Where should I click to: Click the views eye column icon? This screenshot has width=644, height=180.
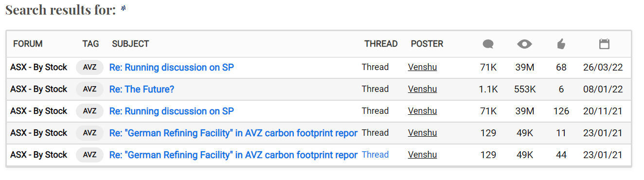524,44
